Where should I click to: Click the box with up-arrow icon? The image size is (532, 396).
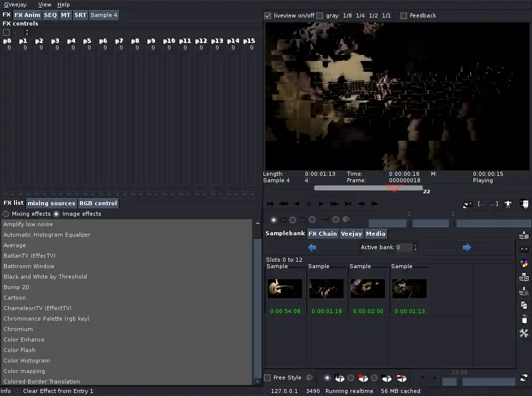(x=524, y=235)
